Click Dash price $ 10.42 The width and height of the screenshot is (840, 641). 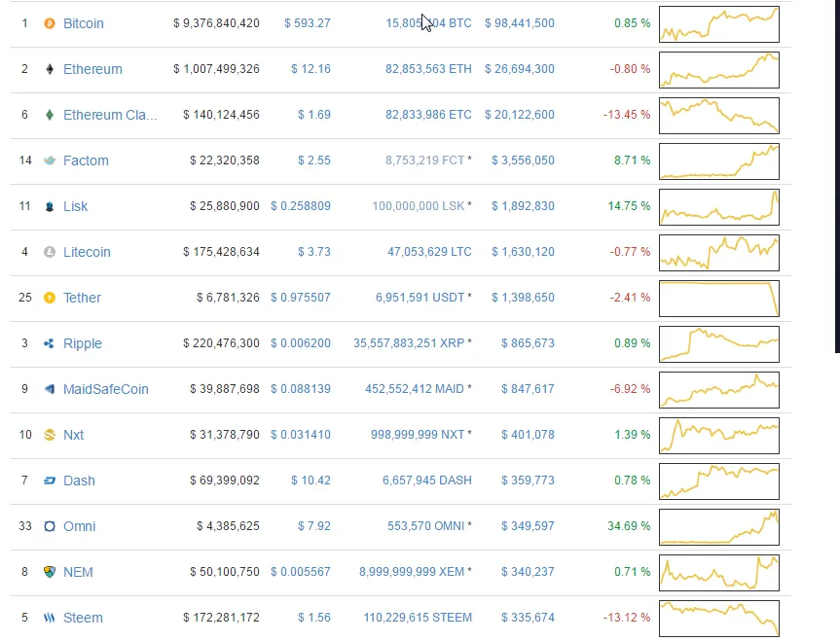[310, 481]
